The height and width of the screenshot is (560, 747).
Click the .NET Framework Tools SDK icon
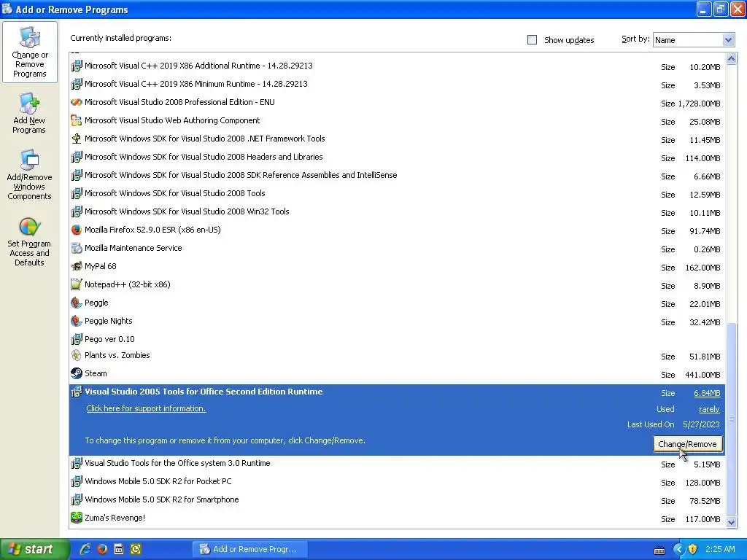pyautogui.click(x=76, y=139)
